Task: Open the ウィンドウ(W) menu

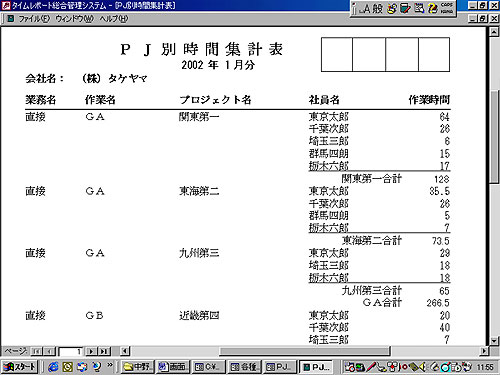Action: 74,19
